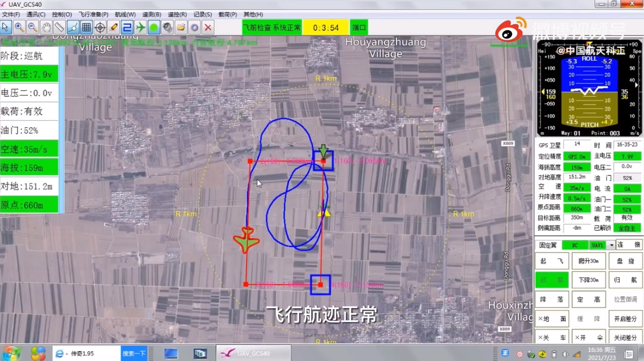The width and height of the screenshot is (644, 361).
Task: Open the 飞行准备(P) menu
Action: pos(93,14)
